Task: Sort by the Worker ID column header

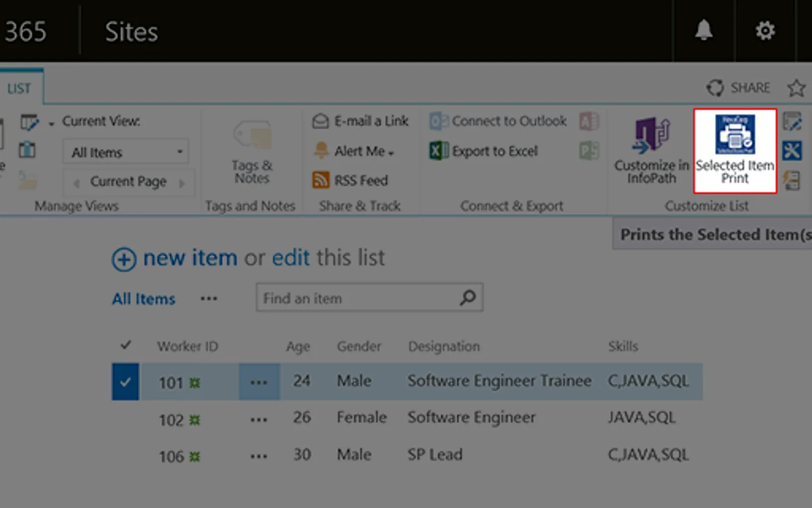Action: (188, 346)
